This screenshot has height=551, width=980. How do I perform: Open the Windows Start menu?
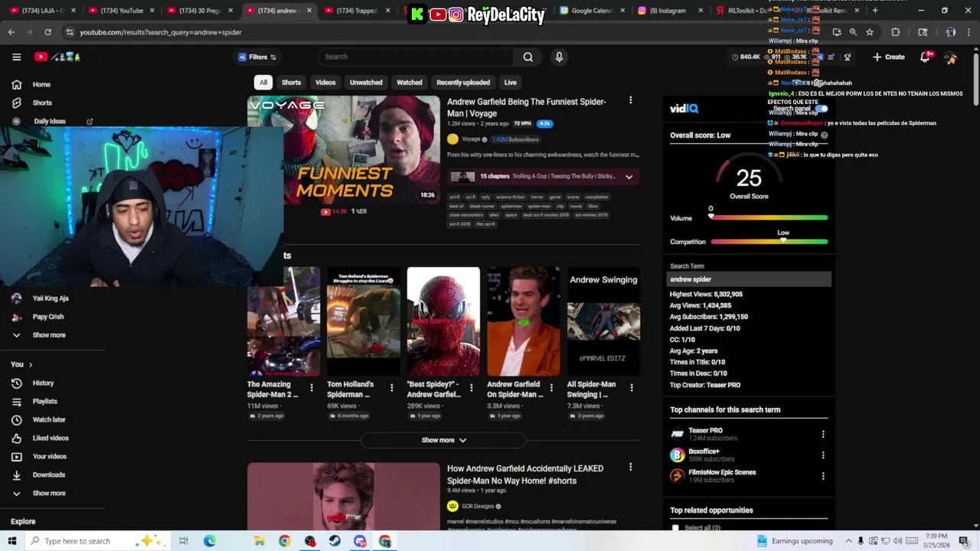point(11,541)
